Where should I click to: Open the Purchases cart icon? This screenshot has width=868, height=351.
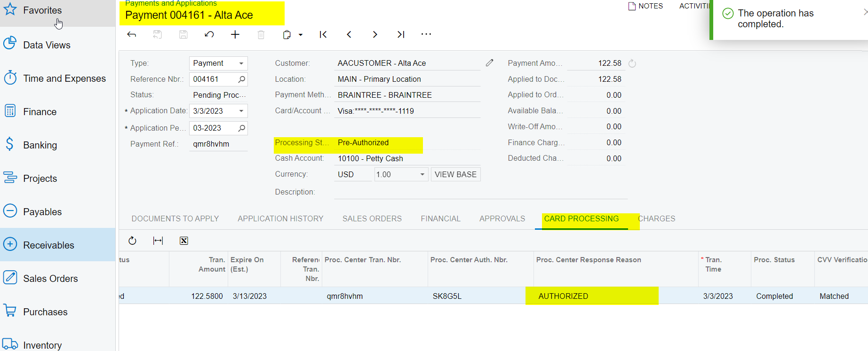pos(10,311)
